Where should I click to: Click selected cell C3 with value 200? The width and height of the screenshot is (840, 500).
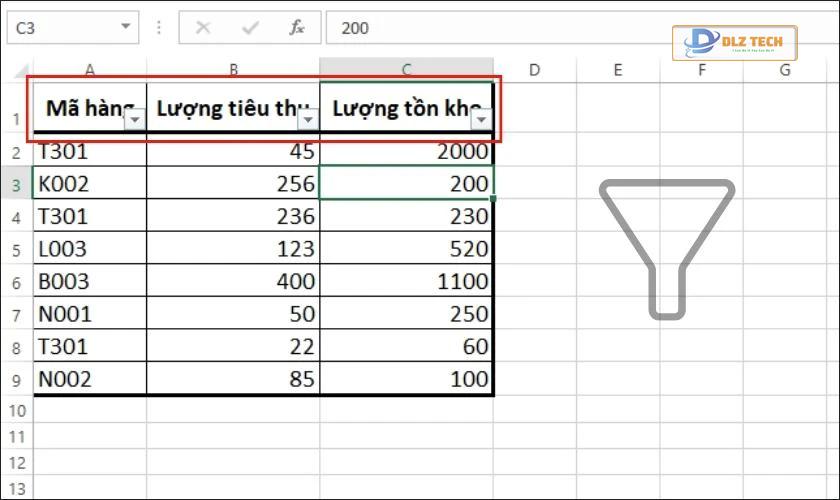coord(407,183)
